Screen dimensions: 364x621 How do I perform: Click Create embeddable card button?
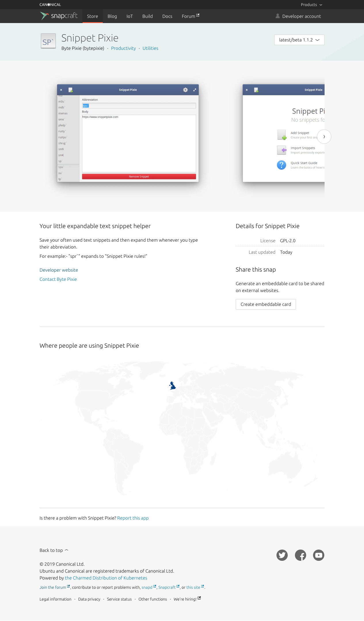click(266, 304)
